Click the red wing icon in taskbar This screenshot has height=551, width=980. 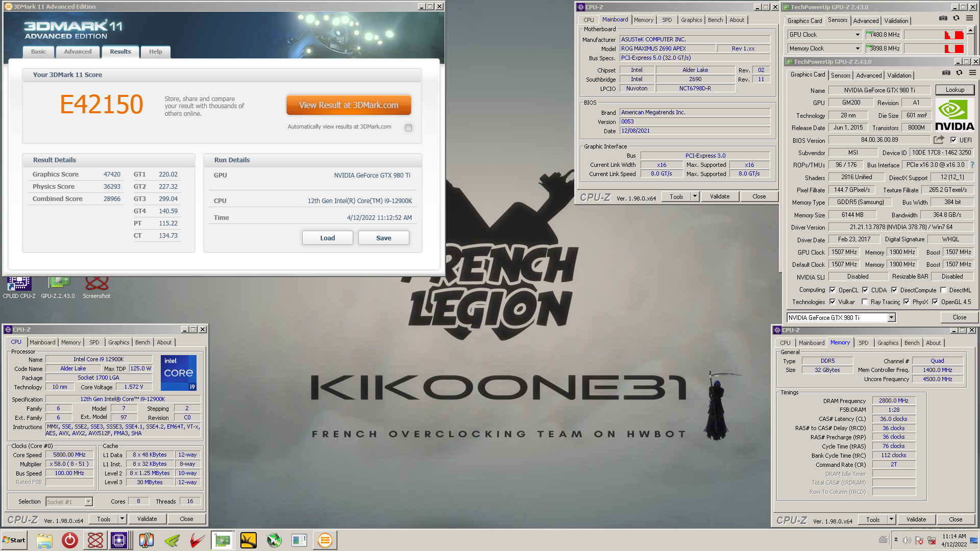pos(197,540)
